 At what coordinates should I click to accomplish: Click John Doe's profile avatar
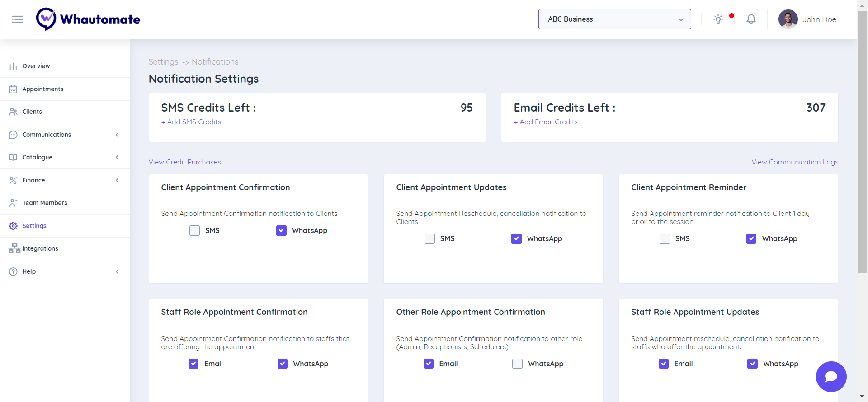click(788, 19)
